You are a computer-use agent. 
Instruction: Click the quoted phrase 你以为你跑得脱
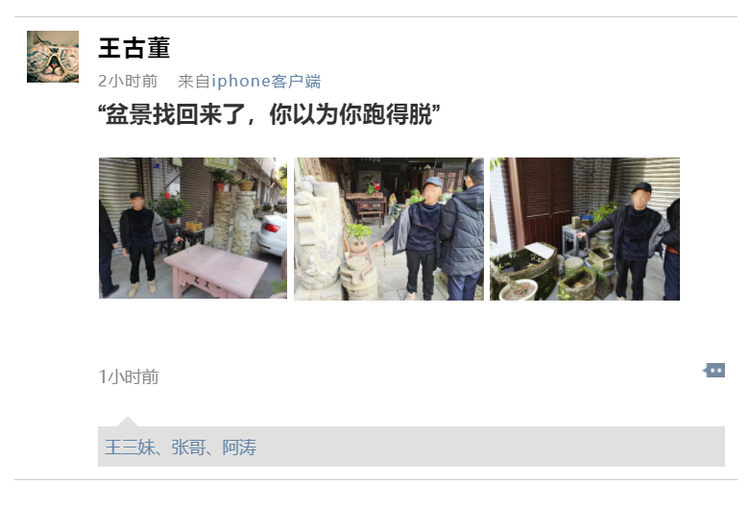[x=351, y=114]
